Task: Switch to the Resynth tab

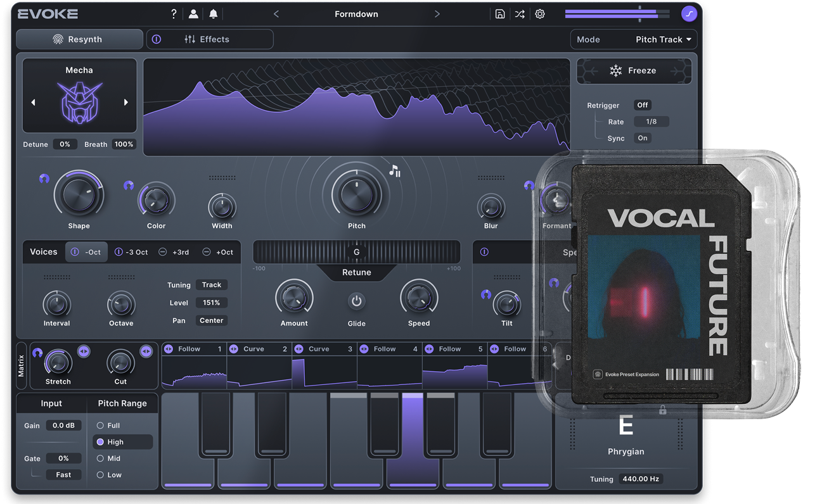Action: coord(79,39)
